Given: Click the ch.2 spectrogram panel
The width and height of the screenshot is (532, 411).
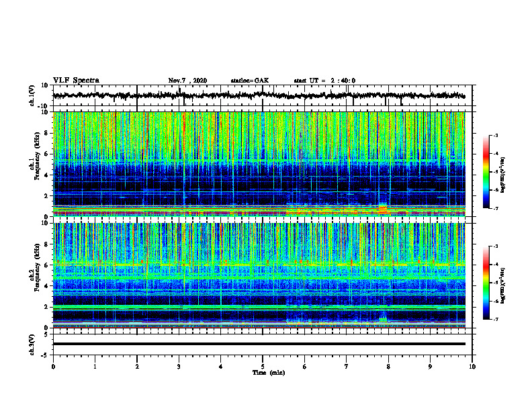Looking at the screenshot, I should pyautogui.click(x=259, y=275).
